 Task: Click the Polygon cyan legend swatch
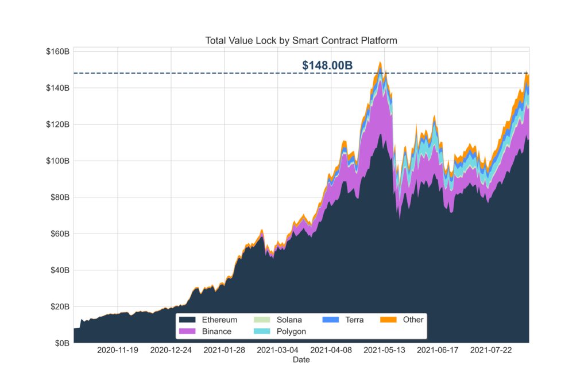pyautogui.click(x=262, y=331)
